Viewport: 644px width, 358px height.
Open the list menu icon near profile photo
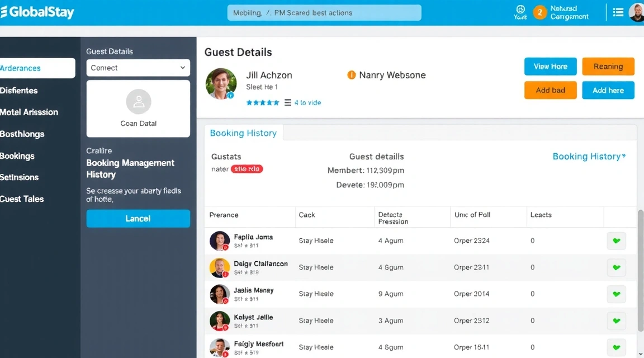[x=618, y=11]
